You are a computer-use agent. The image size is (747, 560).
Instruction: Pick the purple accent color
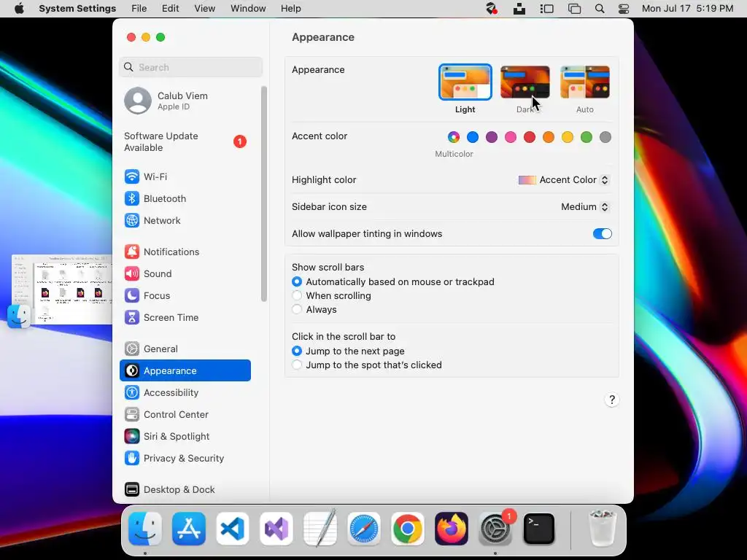click(492, 137)
